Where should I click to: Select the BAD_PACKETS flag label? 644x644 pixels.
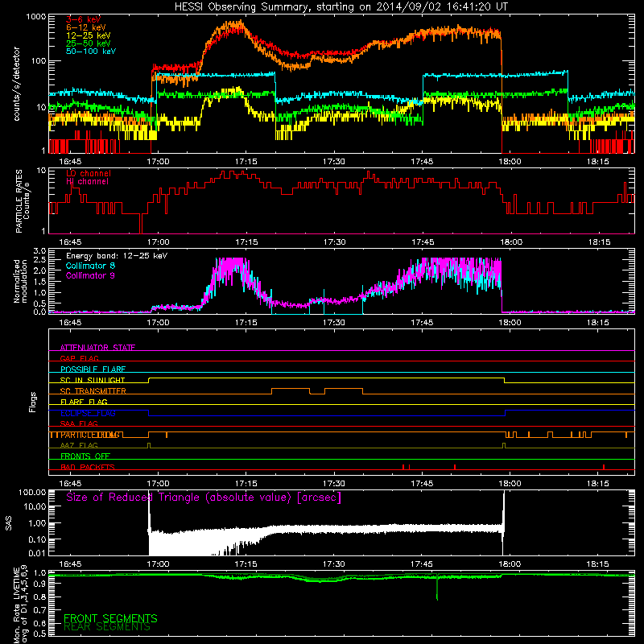pyautogui.click(x=88, y=467)
